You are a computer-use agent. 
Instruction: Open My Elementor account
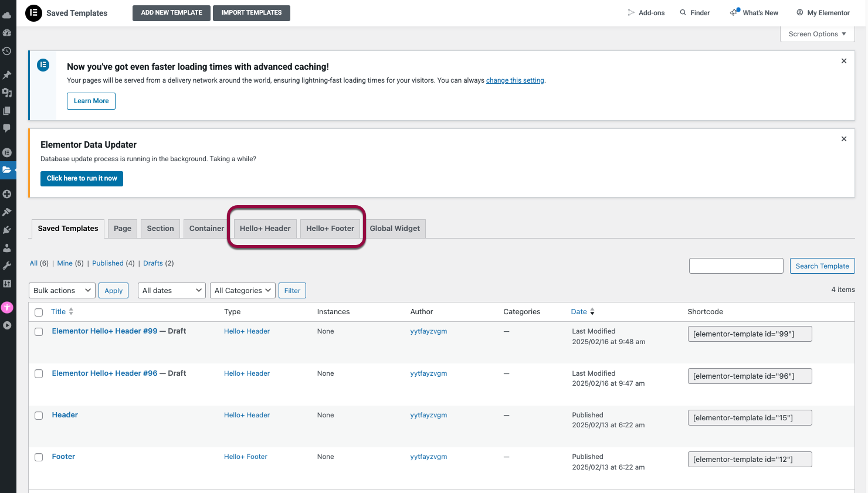pos(823,13)
